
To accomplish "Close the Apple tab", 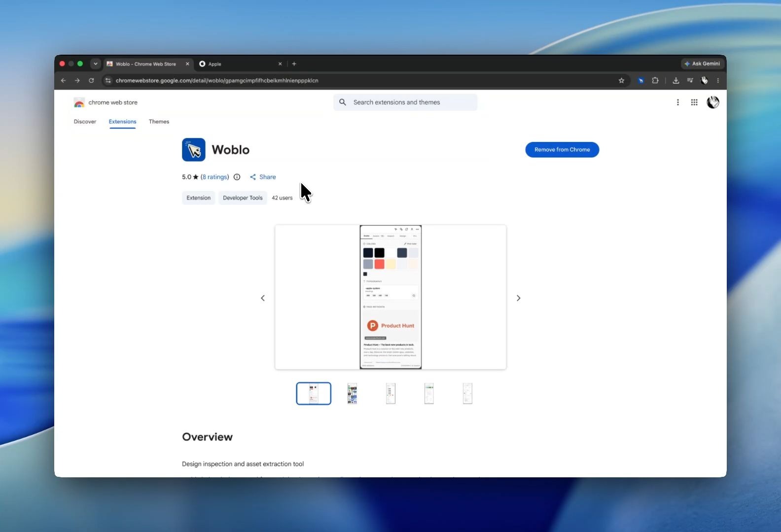I will coord(280,64).
